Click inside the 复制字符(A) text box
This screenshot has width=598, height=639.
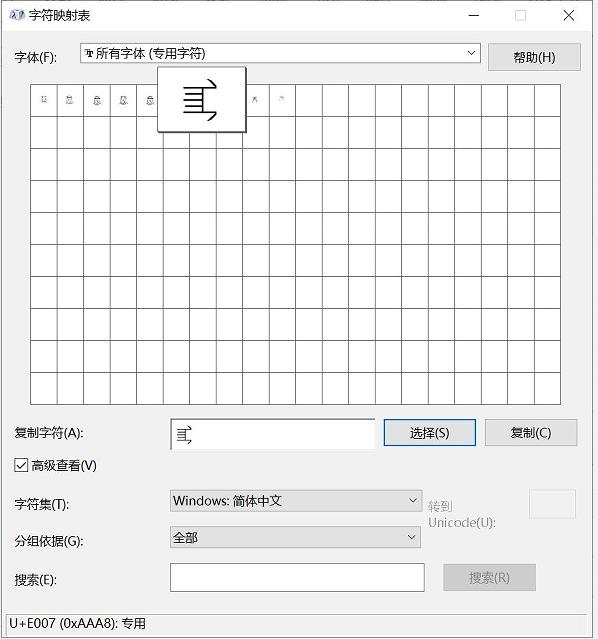[273, 434]
